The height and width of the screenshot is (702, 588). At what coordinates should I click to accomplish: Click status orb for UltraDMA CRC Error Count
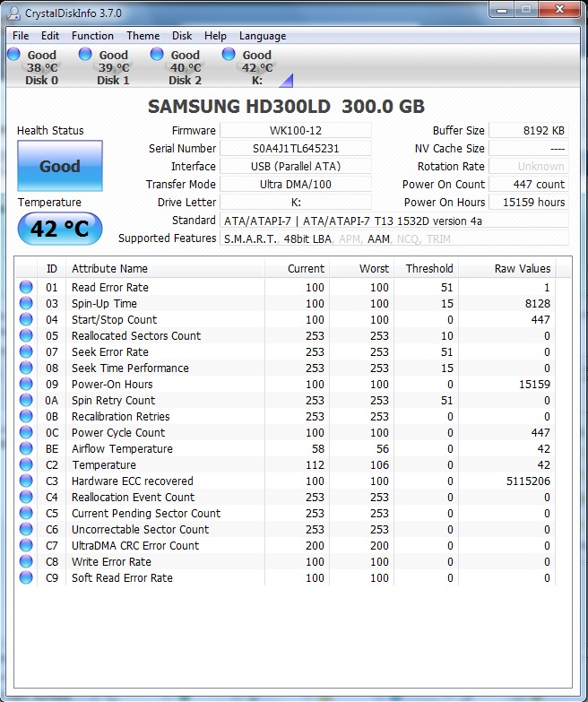(26, 545)
